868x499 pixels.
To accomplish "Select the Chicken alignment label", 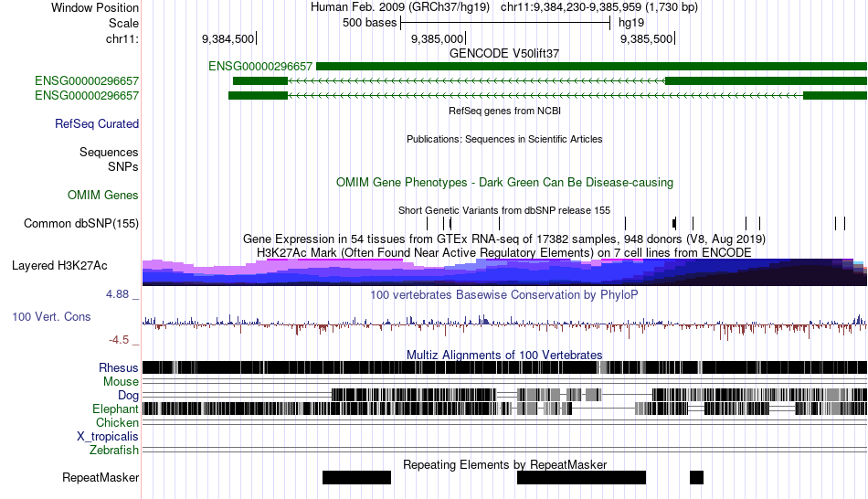I will tap(117, 422).
